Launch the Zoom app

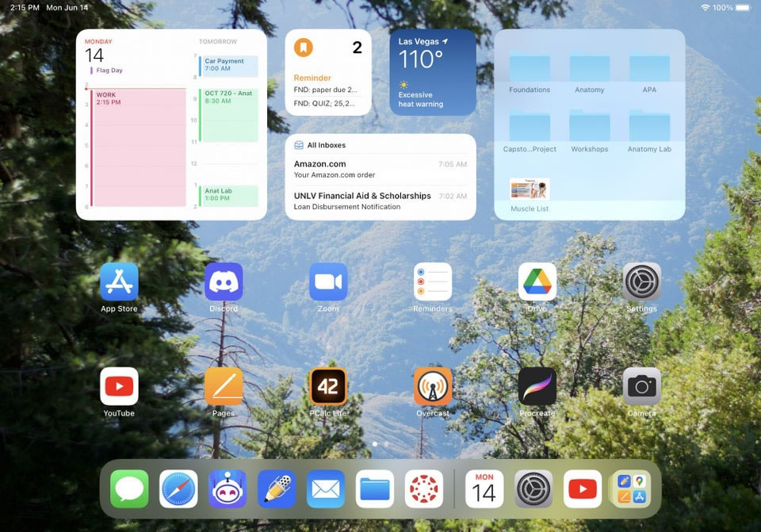[328, 282]
